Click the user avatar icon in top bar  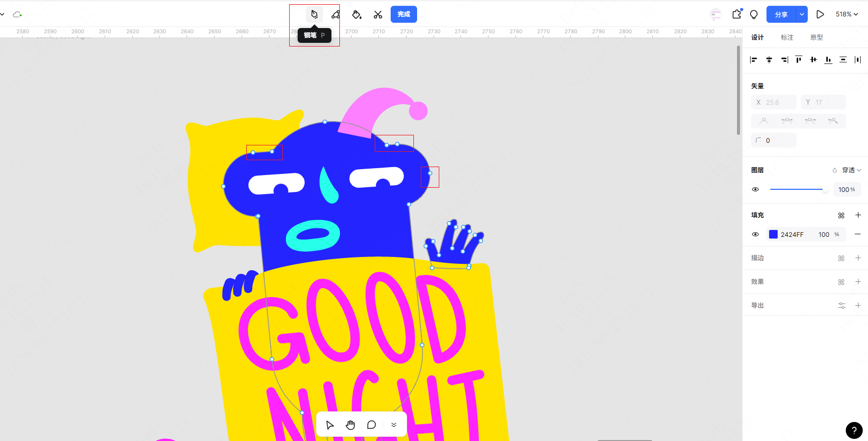(716, 14)
